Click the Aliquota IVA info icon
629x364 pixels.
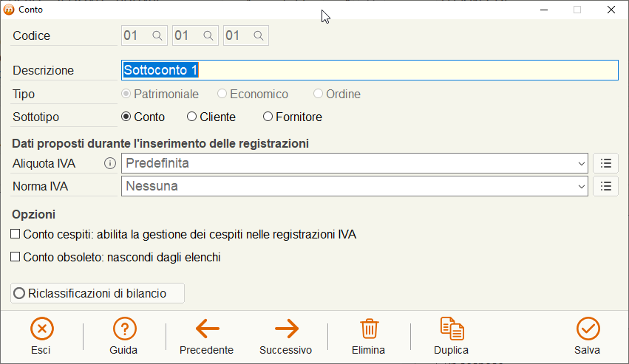(110, 164)
